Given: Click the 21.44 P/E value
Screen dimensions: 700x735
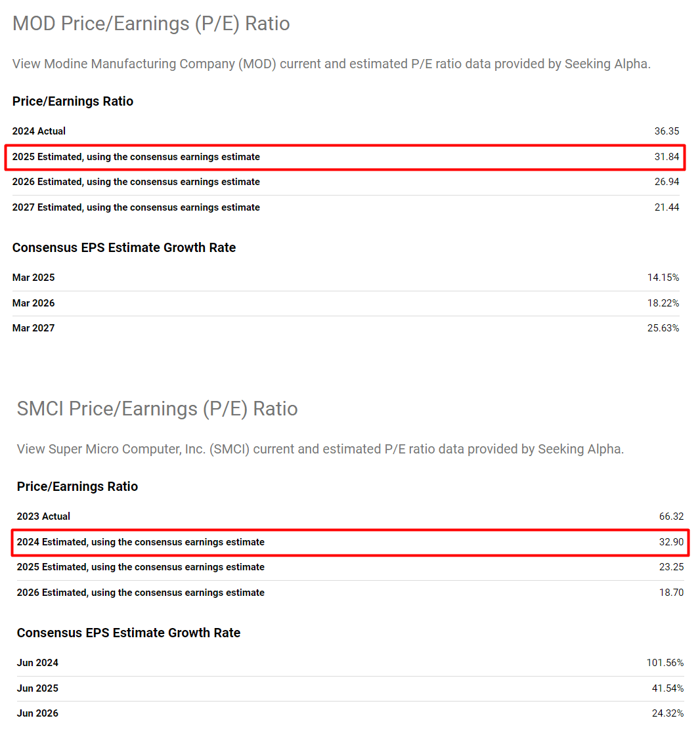Looking at the screenshot, I should (667, 207).
